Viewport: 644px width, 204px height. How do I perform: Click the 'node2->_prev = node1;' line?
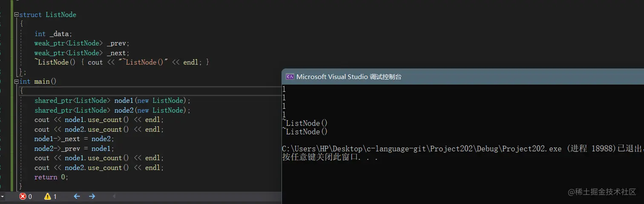(75, 149)
